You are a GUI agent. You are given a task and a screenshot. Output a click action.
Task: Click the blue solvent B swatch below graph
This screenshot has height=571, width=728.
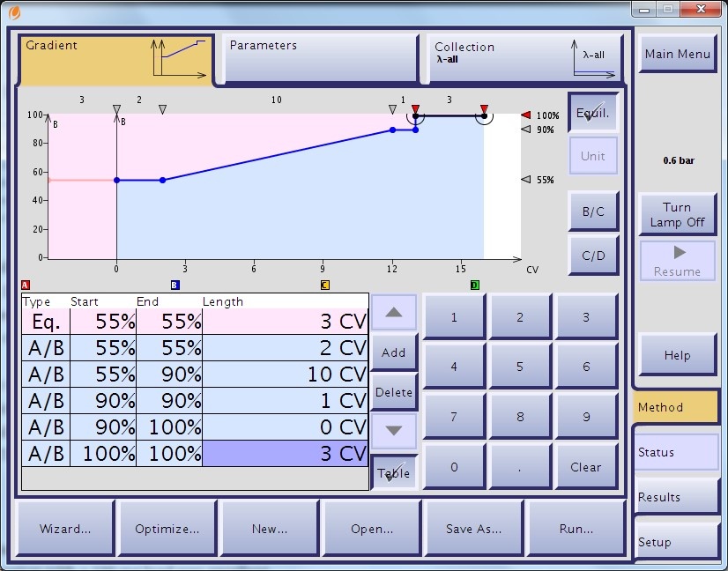pos(174,285)
